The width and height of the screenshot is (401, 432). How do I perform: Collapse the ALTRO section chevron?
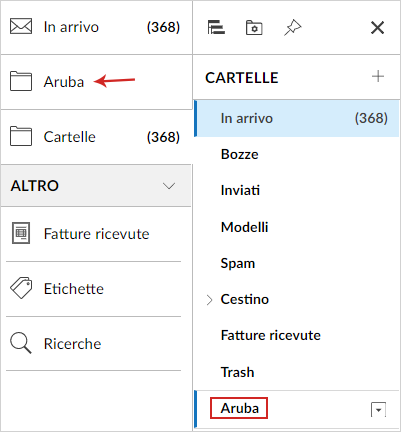169,186
